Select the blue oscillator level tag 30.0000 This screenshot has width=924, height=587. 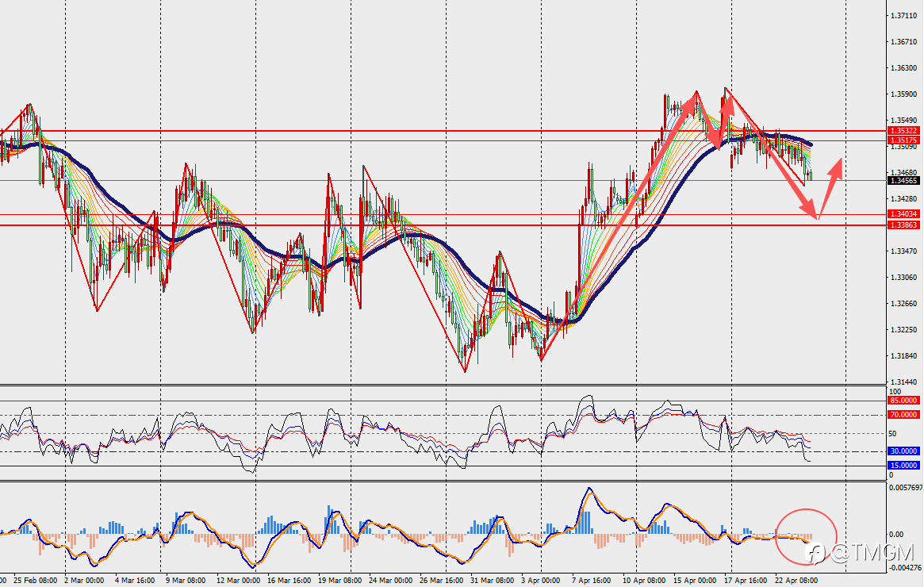tap(903, 451)
